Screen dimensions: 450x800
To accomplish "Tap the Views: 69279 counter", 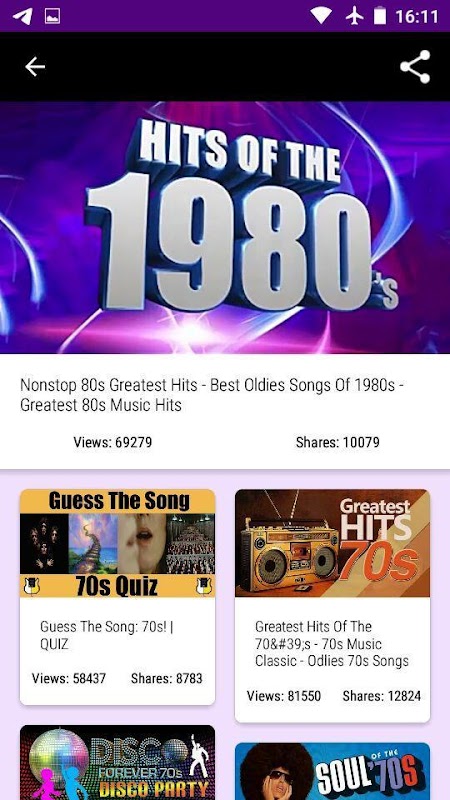I will click(113, 442).
